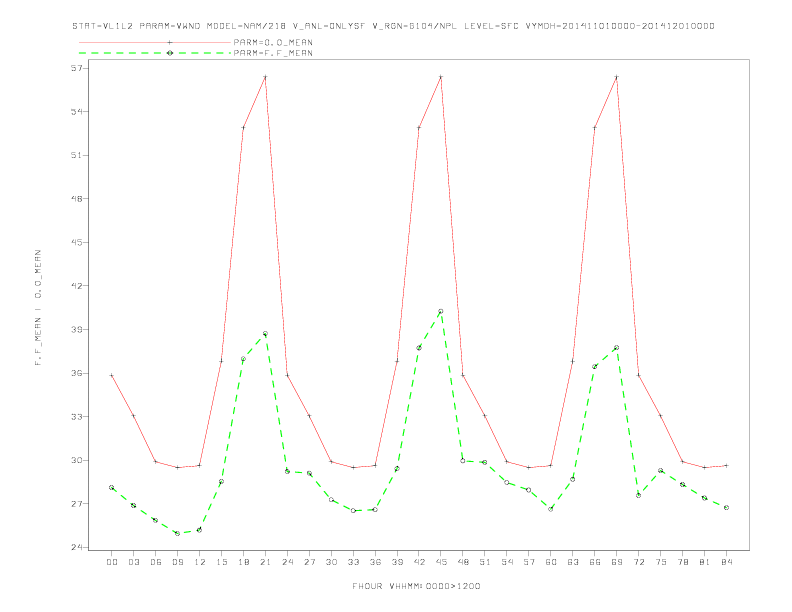Click the green circle marker at hour 72
792x612 pixels.
coord(638,495)
